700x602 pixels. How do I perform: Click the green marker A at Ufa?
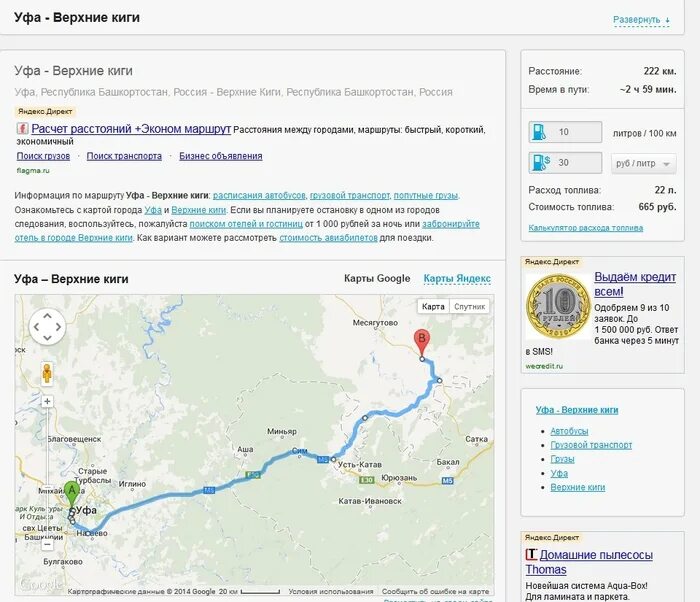71,494
